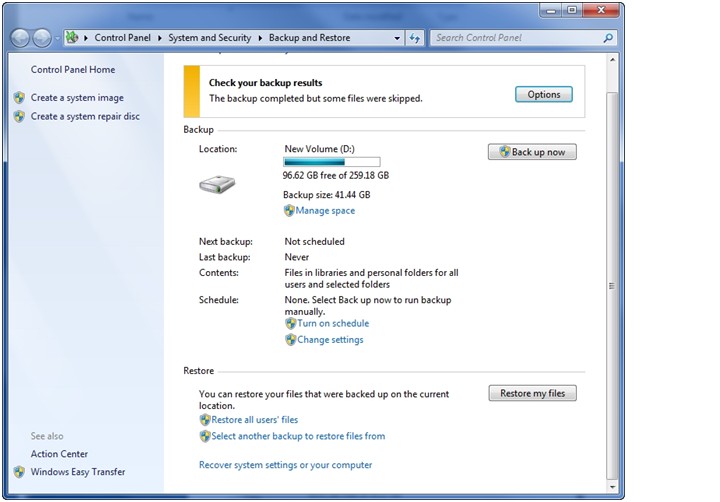Go to System and Security breadcrumb
720x502 pixels.
(x=210, y=38)
